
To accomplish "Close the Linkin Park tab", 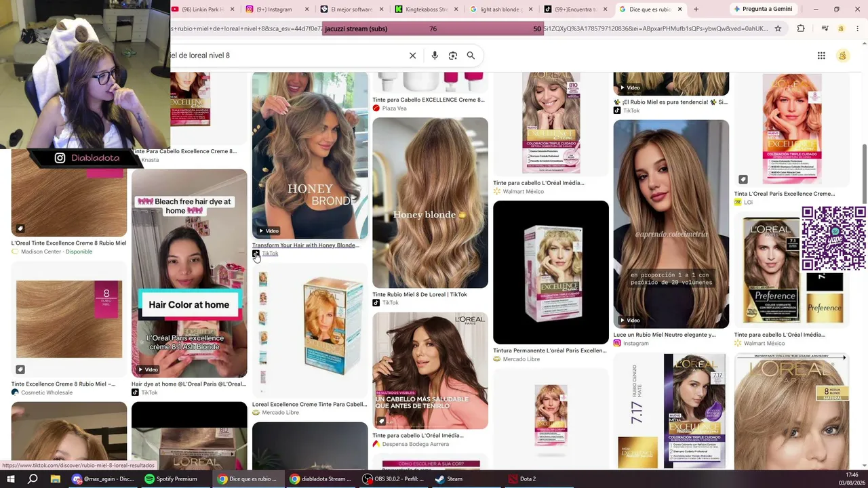I will click(232, 9).
